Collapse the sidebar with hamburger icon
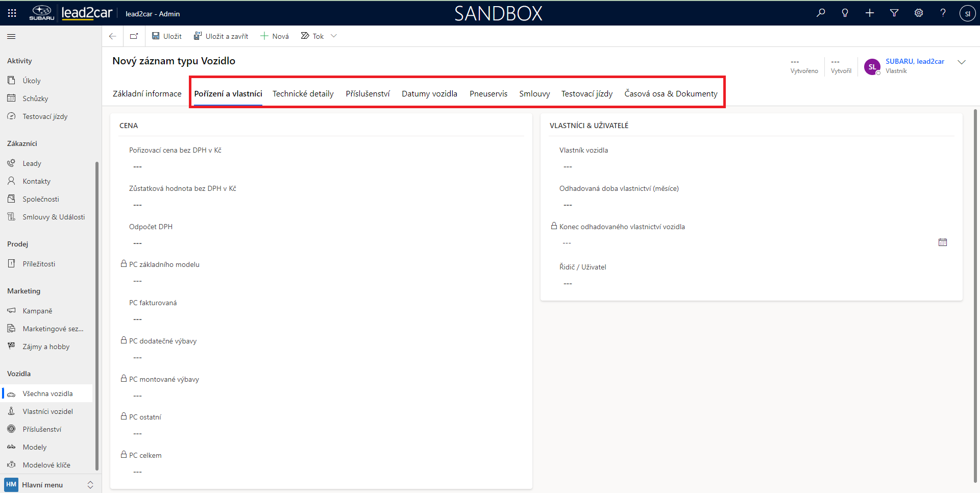 (x=11, y=36)
